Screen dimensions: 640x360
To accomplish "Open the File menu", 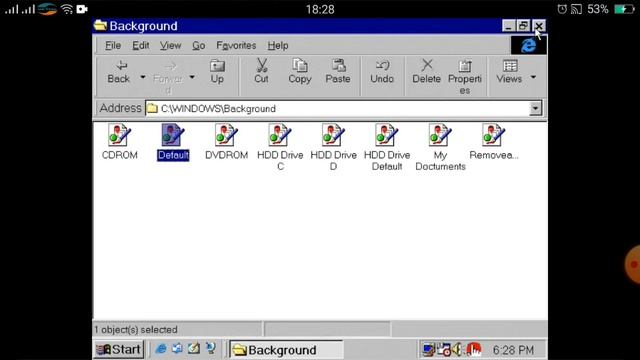I will (x=113, y=46).
